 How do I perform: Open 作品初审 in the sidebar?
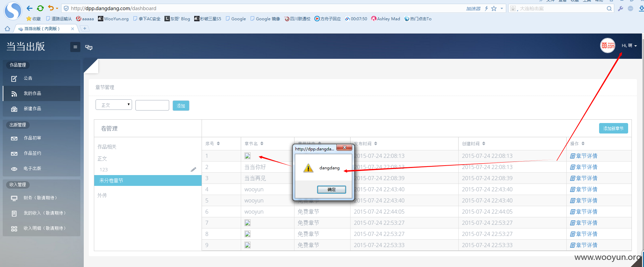[x=42, y=138]
